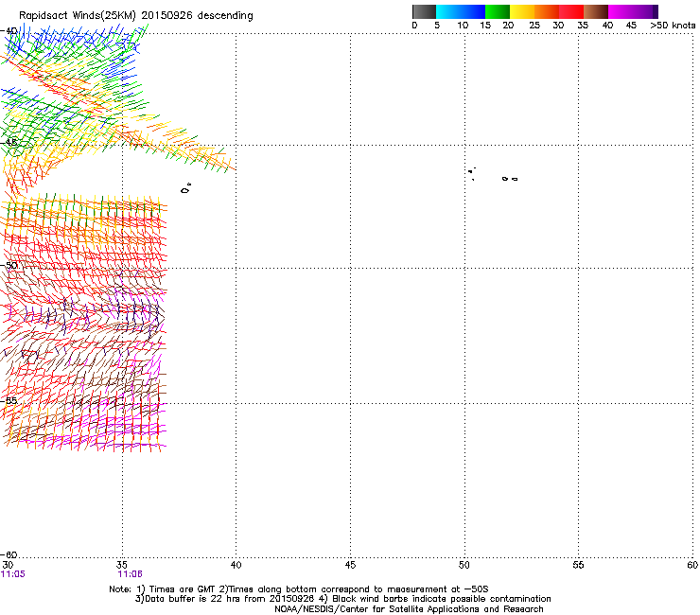Click the brown 35-40 knots legend swatch

click(x=596, y=11)
